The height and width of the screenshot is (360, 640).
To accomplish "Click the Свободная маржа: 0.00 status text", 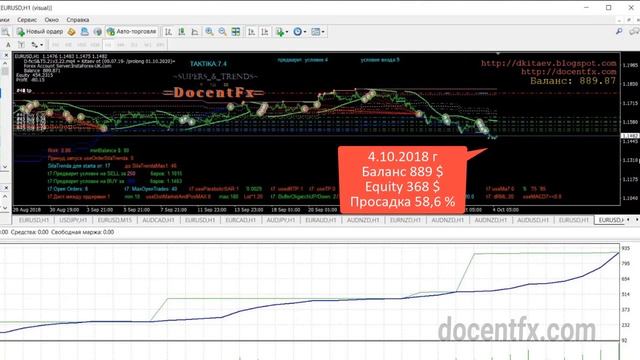I will pos(82,232).
